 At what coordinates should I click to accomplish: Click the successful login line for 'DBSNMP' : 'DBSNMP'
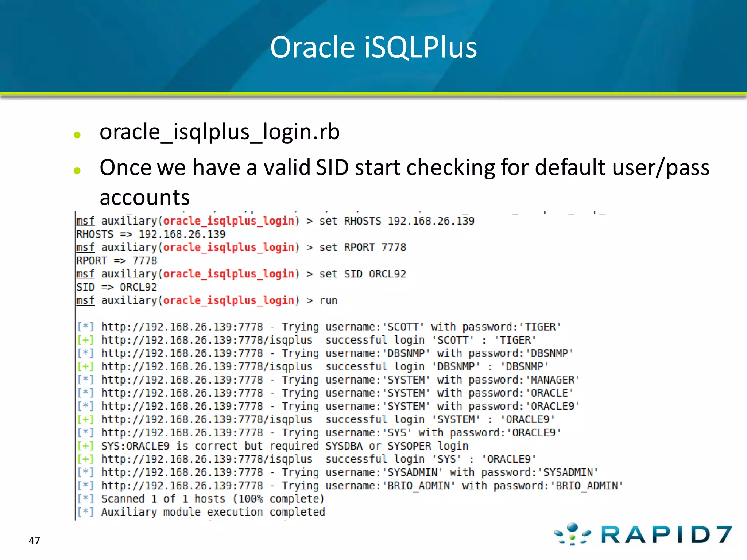(x=313, y=367)
